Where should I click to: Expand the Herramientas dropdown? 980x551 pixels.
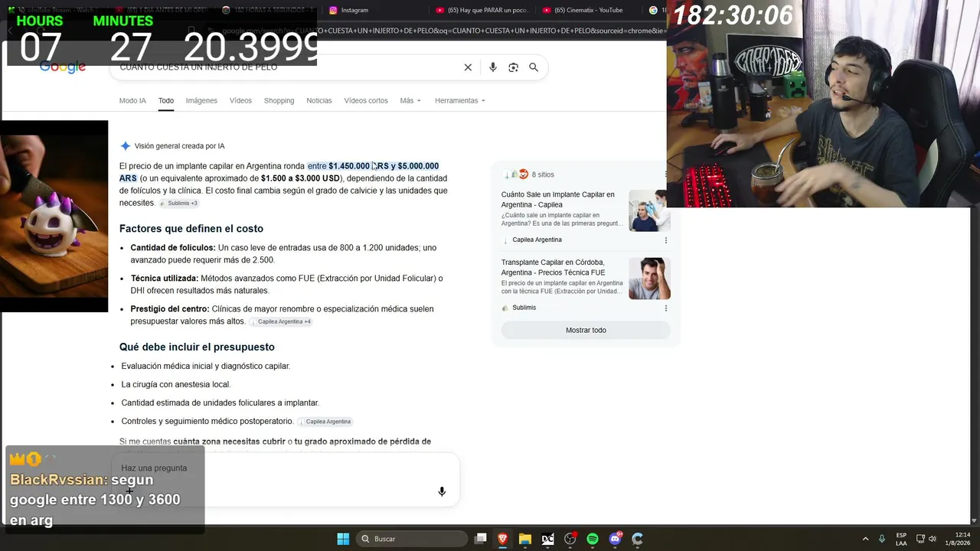pos(460,101)
